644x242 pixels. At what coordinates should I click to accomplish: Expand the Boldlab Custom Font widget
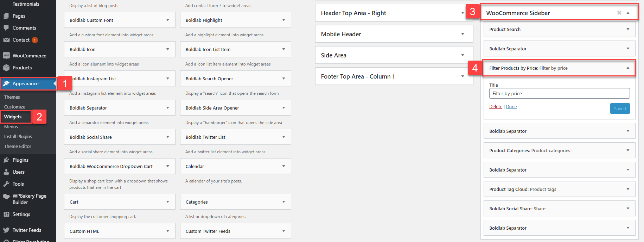pos(167,20)
